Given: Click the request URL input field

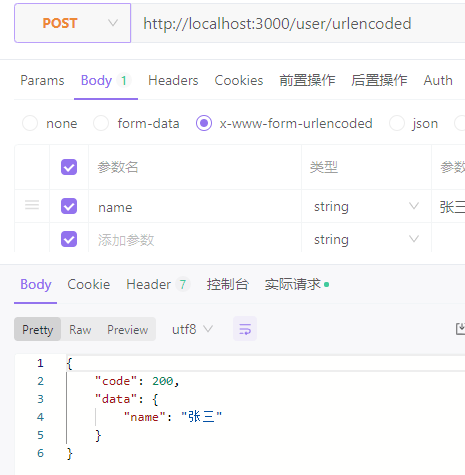Looking at the screenshot, I should [x=298, y=23].
